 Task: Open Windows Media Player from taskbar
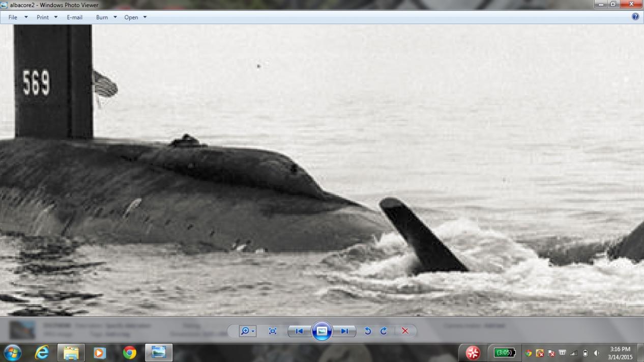[100, 352]
